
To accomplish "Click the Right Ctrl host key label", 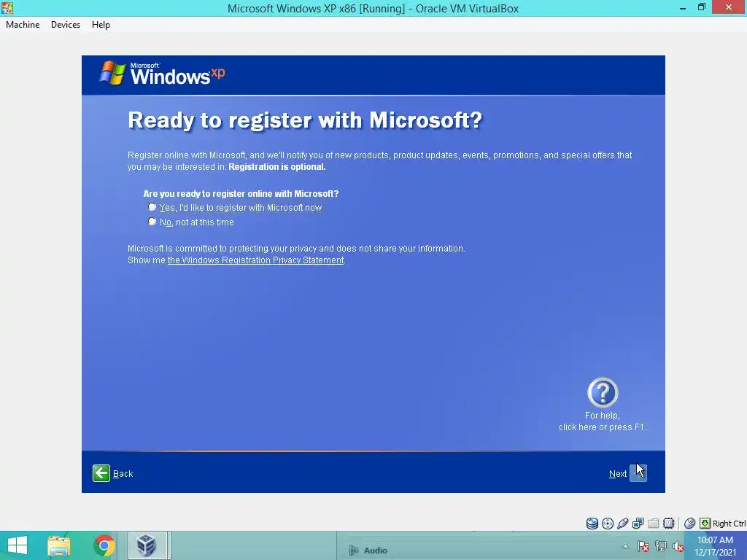I will pyautogui.click(x=729, y=524).
